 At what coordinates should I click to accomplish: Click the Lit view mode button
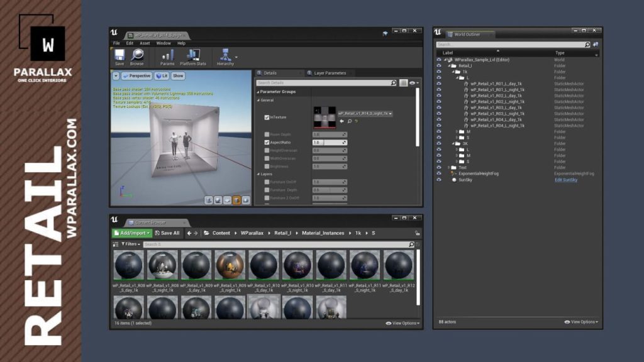[162, 76]
